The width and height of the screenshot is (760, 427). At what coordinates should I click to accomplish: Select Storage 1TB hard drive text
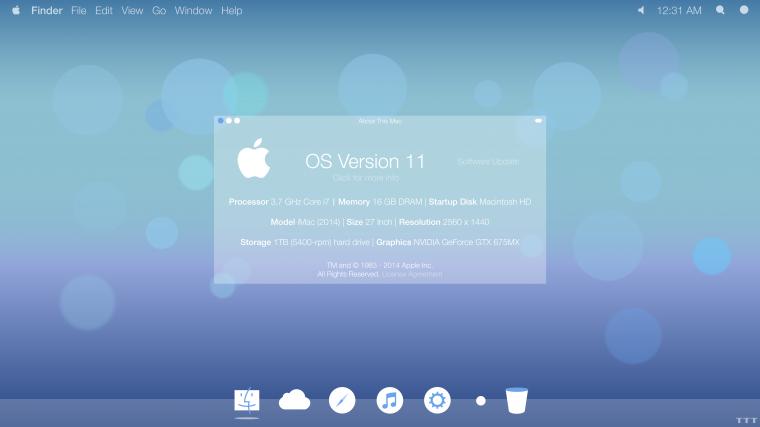(305, 242)
